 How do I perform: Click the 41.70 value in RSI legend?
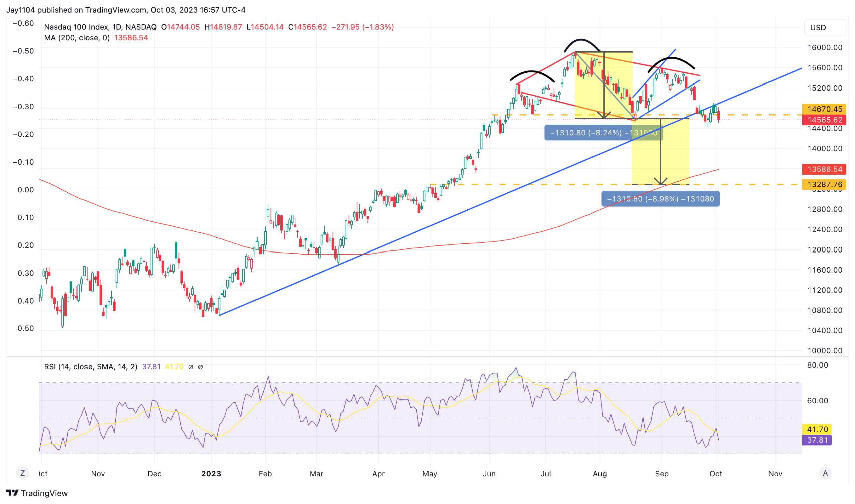[174, 366]
